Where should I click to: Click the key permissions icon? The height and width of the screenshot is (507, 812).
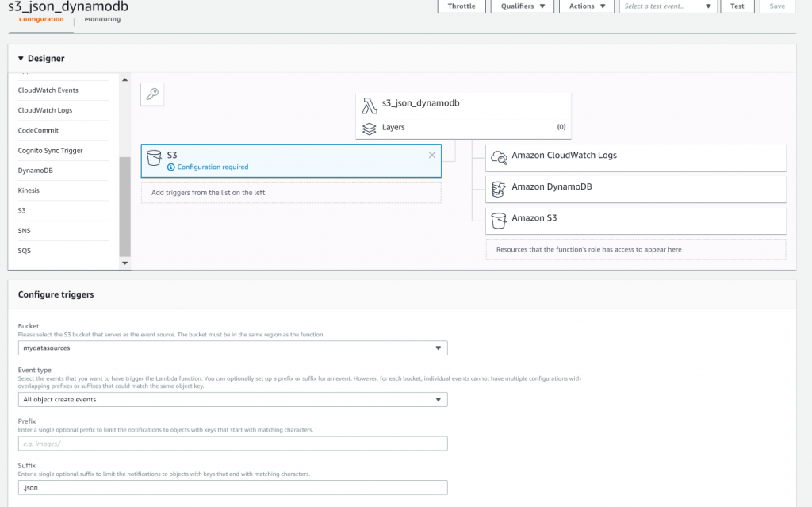coord(152,94)
